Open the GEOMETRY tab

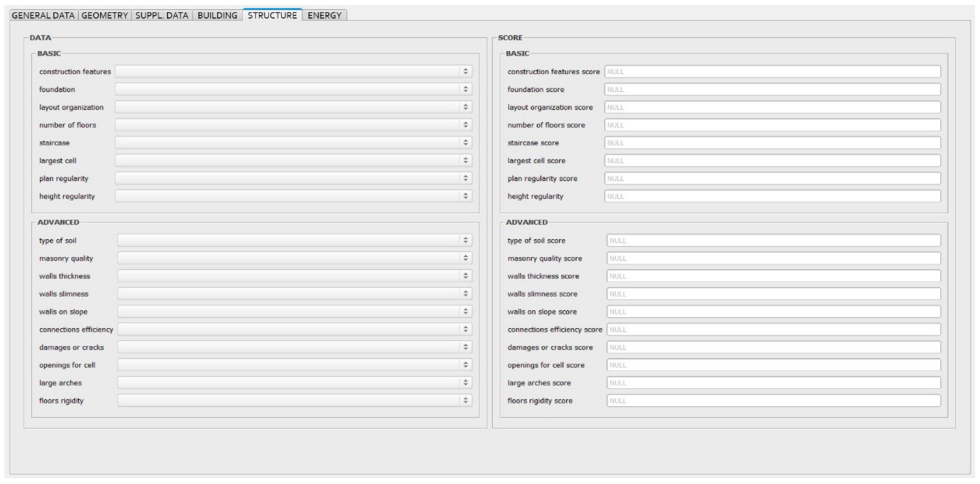click(x=105, y=16)
